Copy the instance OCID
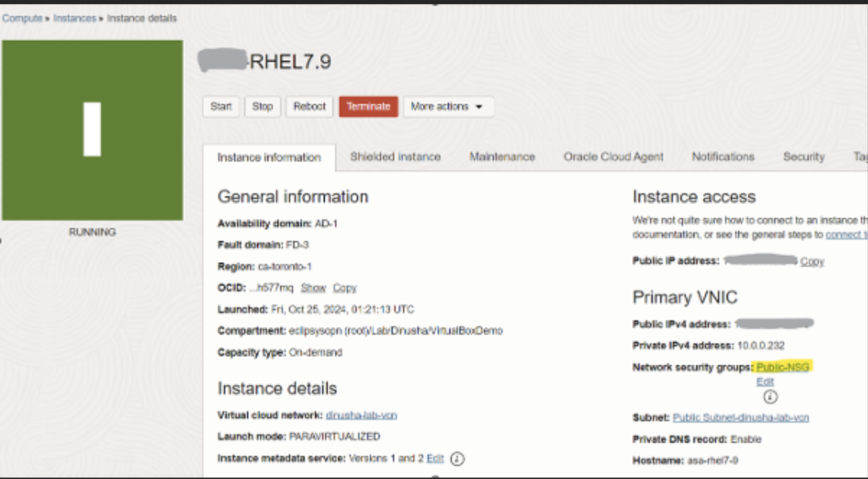The width and height of the screenshot is (868, 479). coord(344,287)
